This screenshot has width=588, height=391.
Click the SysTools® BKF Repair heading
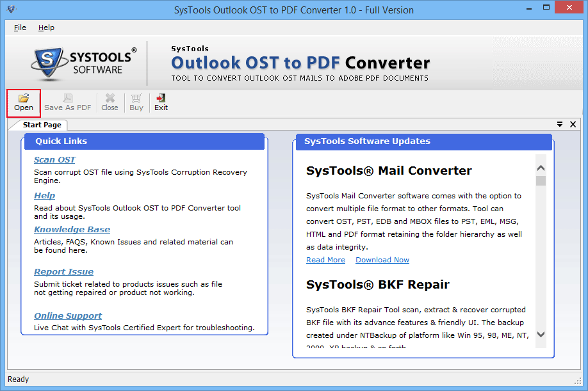coord(378,285)
